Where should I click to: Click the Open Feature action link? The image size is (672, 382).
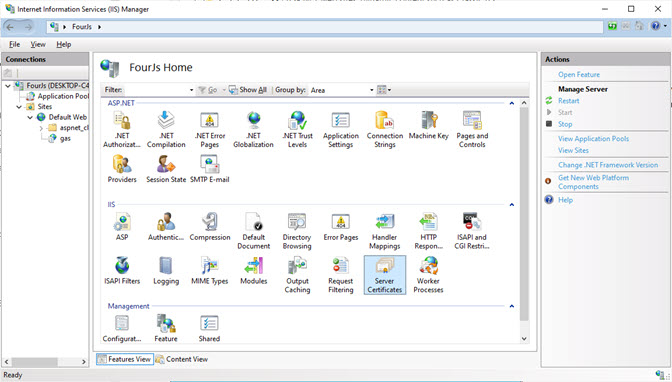[x=579, y=75]
